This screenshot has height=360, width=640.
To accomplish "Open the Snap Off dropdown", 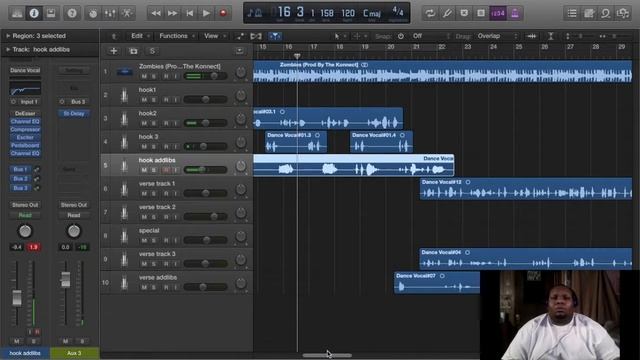I will (431, 36).
